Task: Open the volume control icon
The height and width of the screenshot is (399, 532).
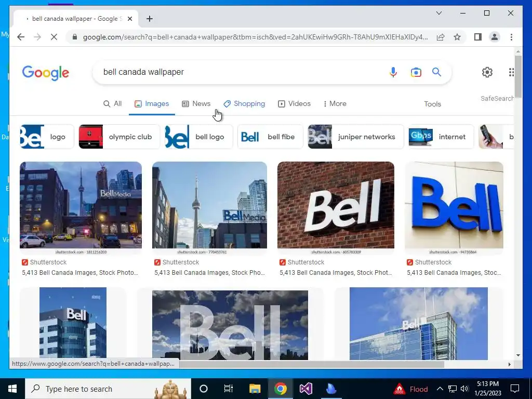Action: [x=464, y=389]
